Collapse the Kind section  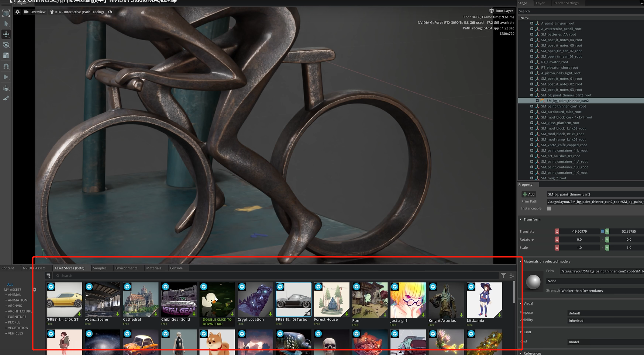click(x=521, y=332)
